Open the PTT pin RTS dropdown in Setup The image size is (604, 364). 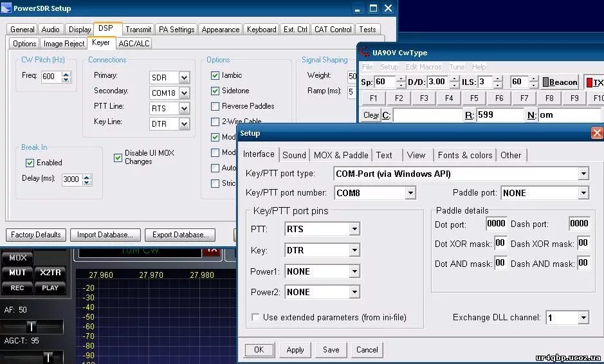tap(354, 229)
